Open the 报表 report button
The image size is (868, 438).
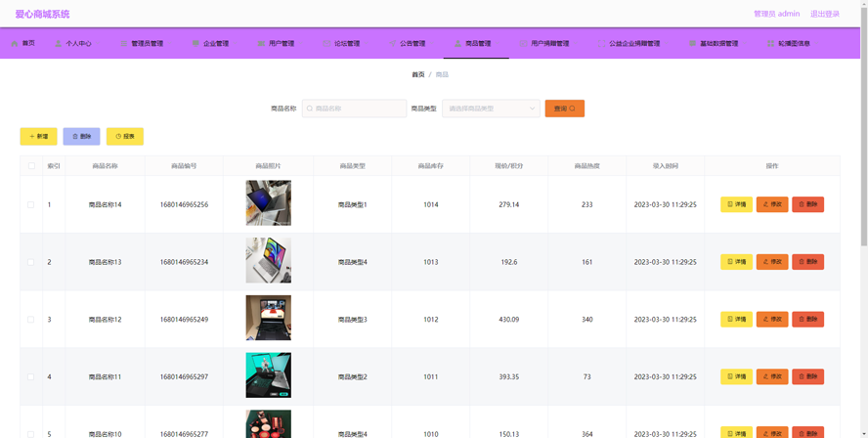[124, 136]
